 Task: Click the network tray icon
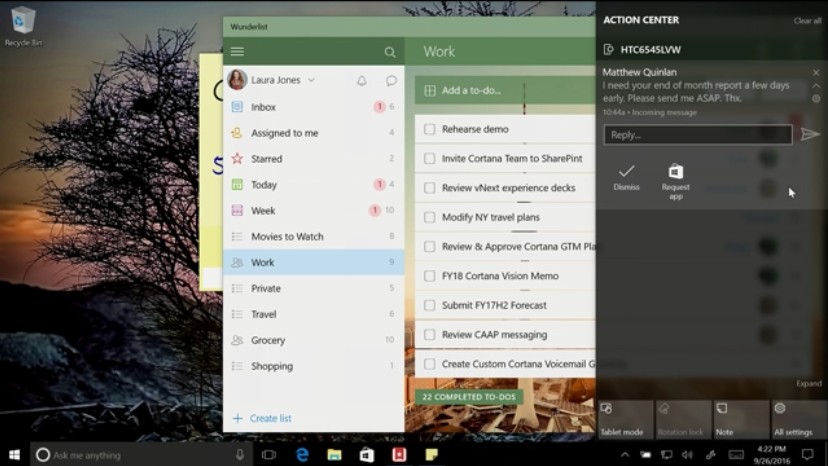click(x=667, y=454)
